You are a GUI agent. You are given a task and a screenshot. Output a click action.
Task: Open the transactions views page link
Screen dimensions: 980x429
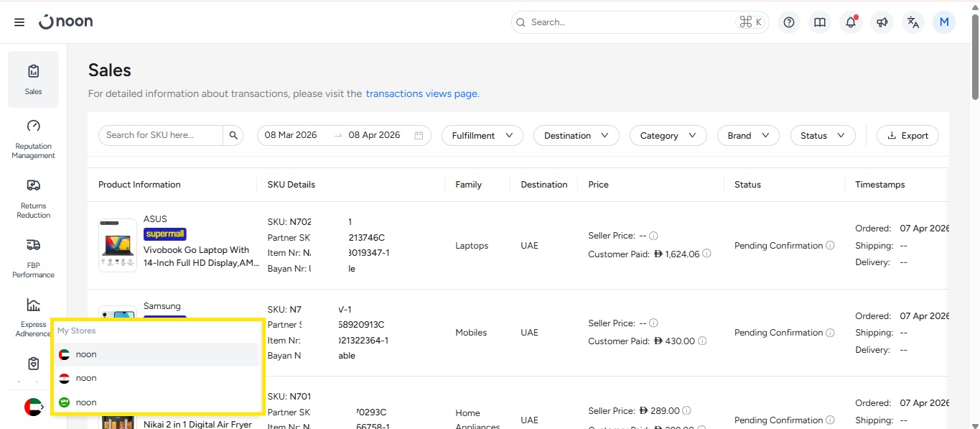(422, 93)
